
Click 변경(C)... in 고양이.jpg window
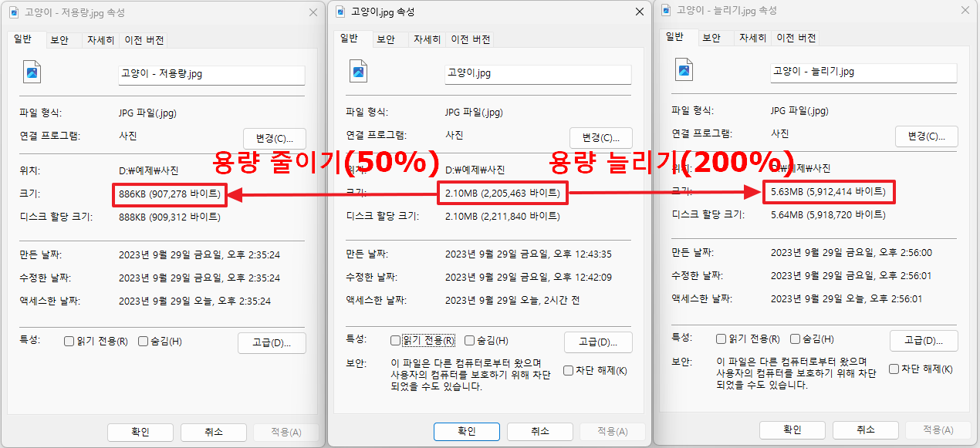point(601,138)
